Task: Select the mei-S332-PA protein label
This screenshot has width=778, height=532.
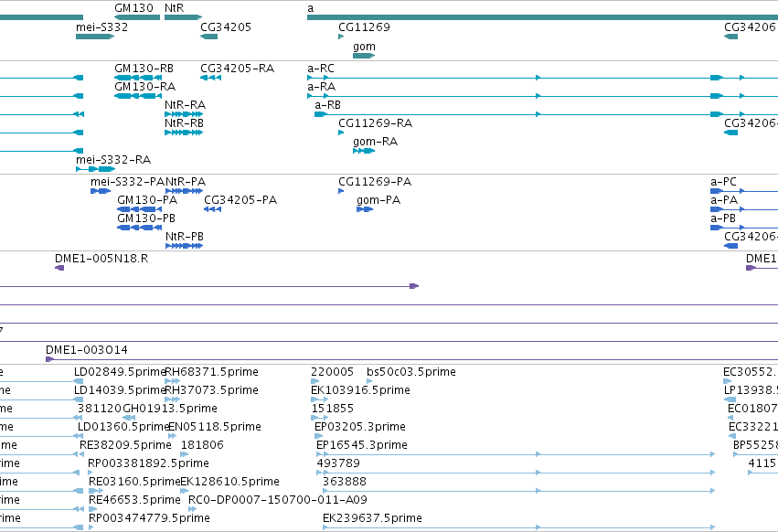Action: (x=127, y=182)
